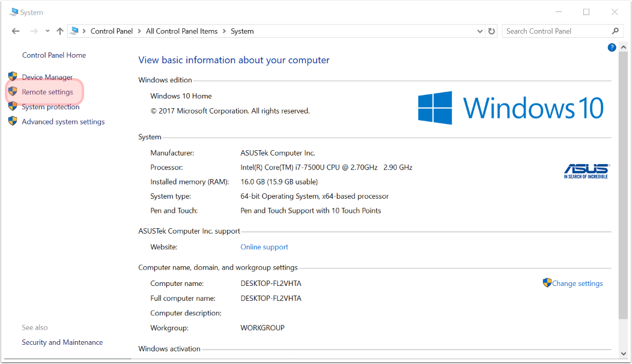Open System protection
The width and height of the screenshot is (632, 364).
(51, 107)
